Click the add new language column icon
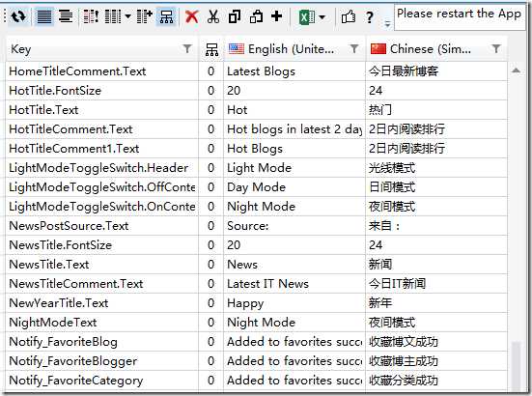Screen dimensions: 532x396 (x=144, y=16)
